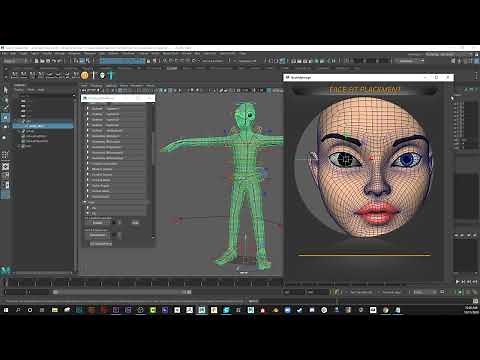Viewport: 480px width, 360px height.
Task: Select the highlighted blue row in the Outliner
Action: (x=43, y=126)
